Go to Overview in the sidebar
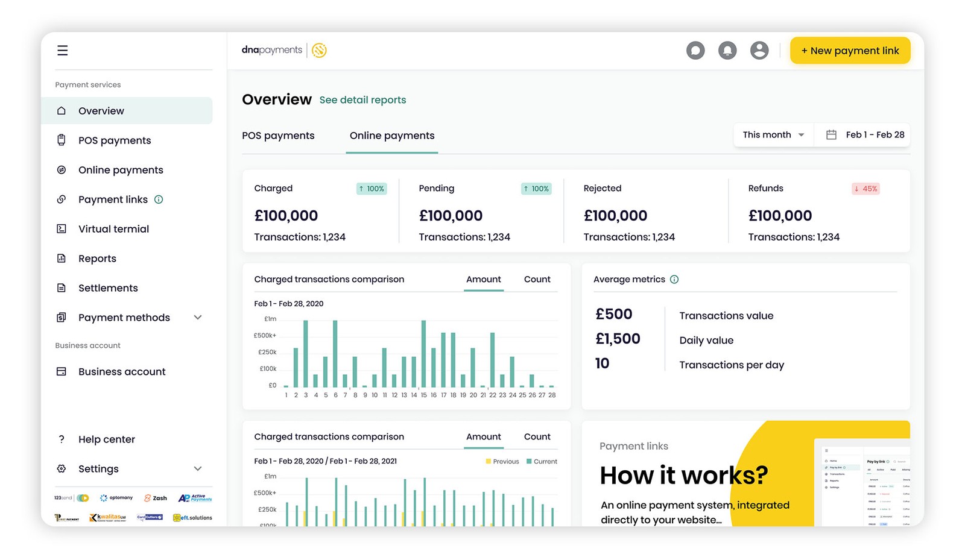This screenshot has height=560, width=965. [127, 111]
